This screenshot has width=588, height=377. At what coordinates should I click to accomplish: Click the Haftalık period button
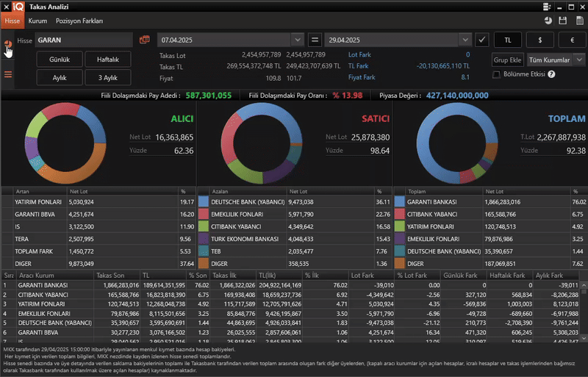pos(108,60)
